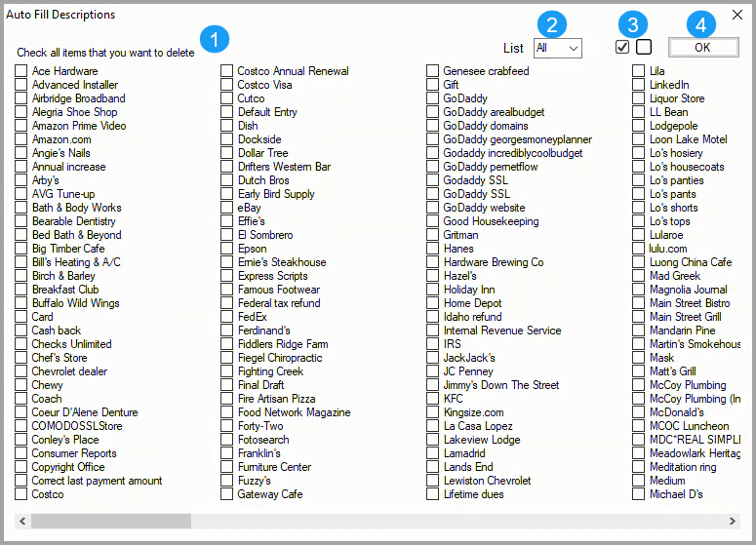Click the 'Meditation ring' entry
The height and width of the screenshot is (545, 756).
[683, 467]
